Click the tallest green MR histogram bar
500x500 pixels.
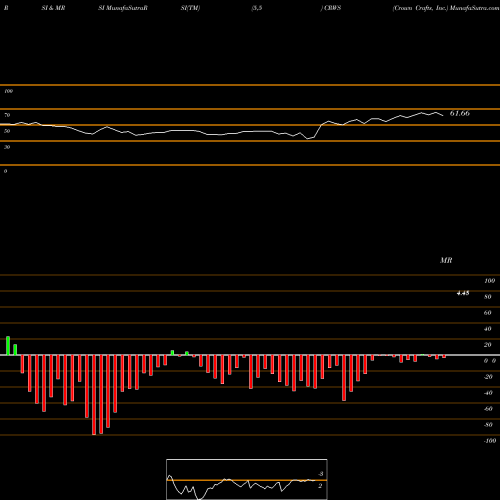pos(8,346)
